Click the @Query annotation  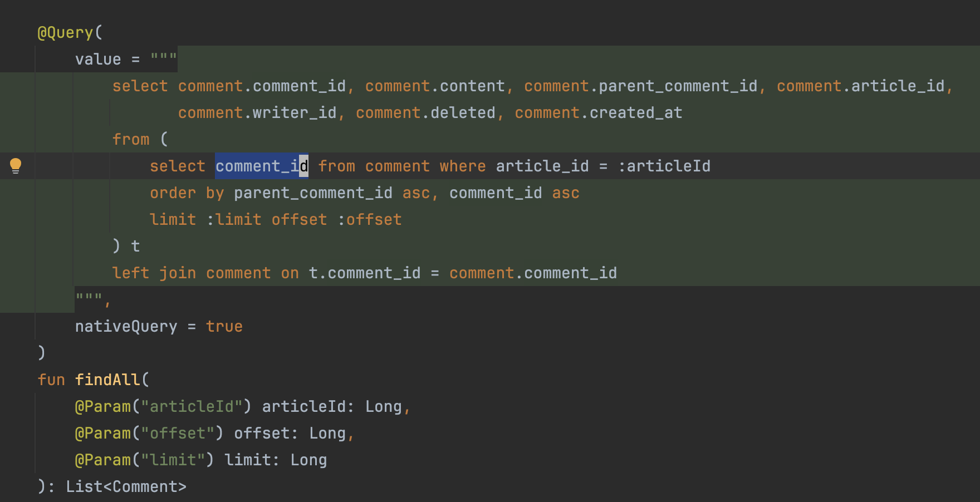tap(65, 33)
